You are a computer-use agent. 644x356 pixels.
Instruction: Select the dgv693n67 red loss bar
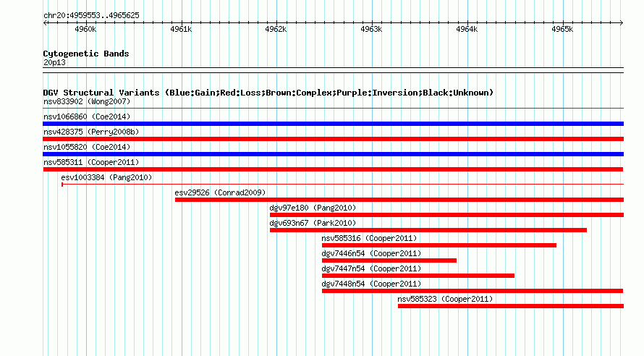click(428, 230)
